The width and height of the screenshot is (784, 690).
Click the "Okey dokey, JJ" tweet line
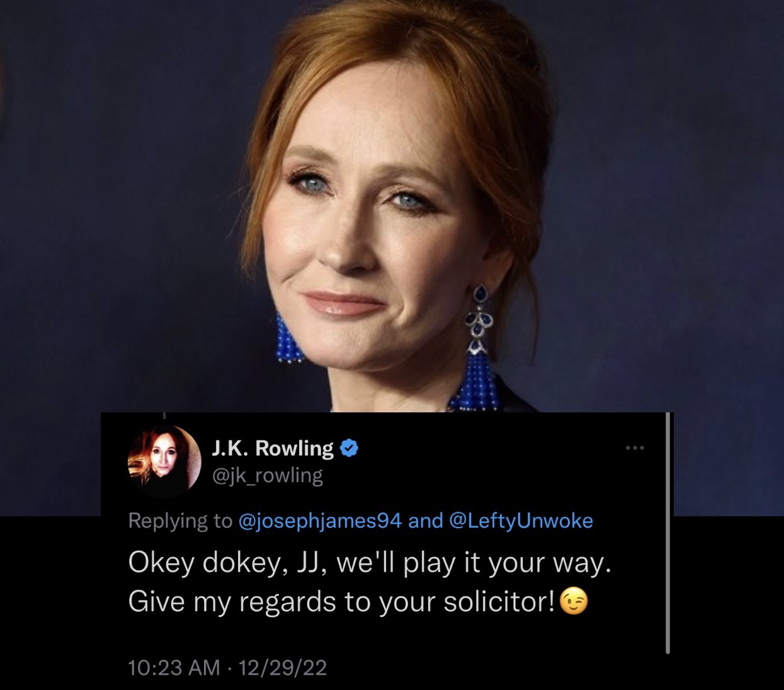pyautogui.click(x=370, y=562)
